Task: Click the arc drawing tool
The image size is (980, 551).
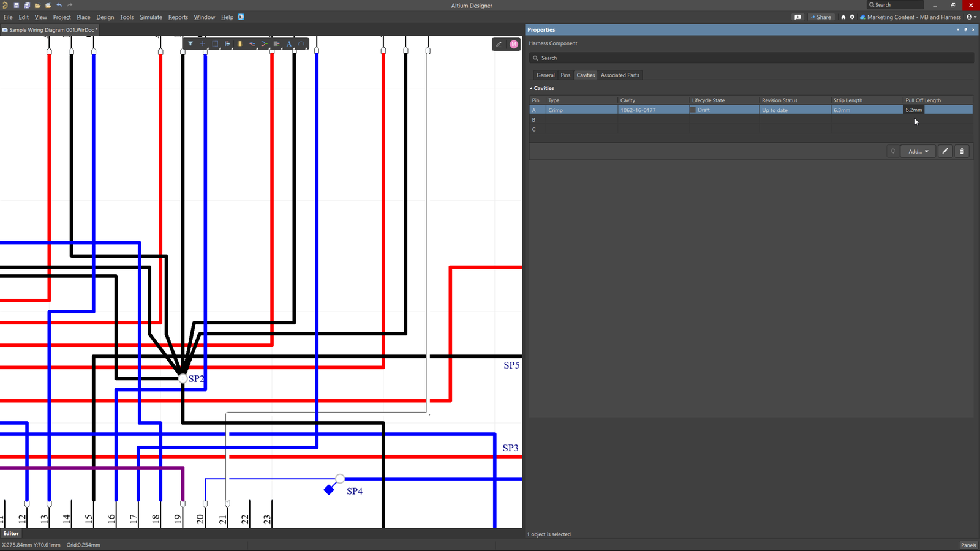Action: coord(301,43)
